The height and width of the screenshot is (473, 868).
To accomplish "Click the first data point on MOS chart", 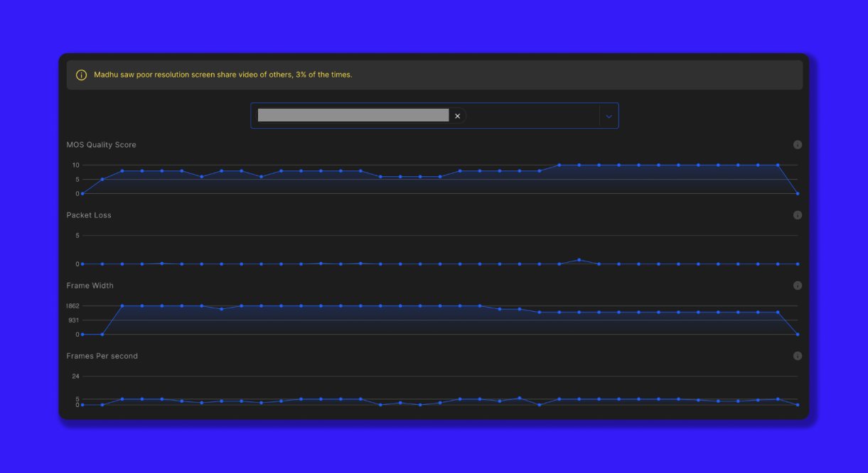I will pos(82,193).
